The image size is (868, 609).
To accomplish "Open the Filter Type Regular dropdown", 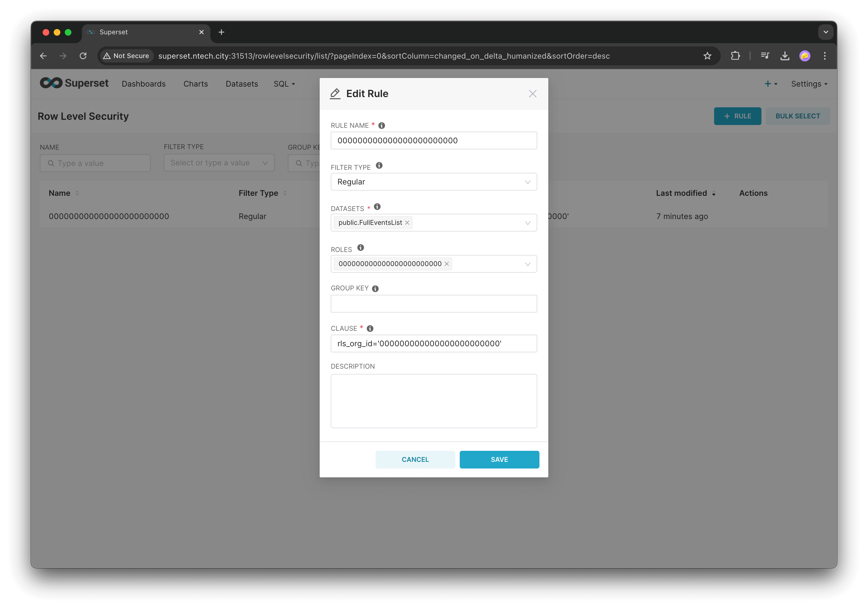I will pyautogui.click(x=433, y=182).
